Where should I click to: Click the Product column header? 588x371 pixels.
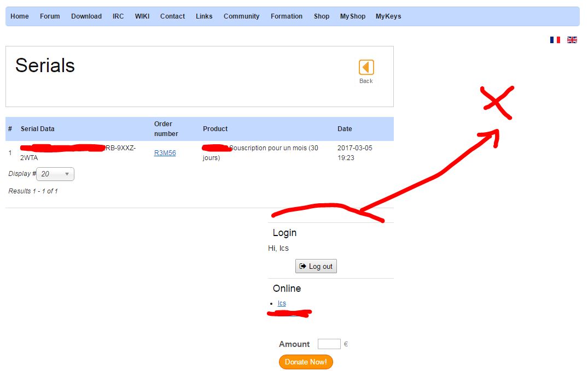point(216,128)
